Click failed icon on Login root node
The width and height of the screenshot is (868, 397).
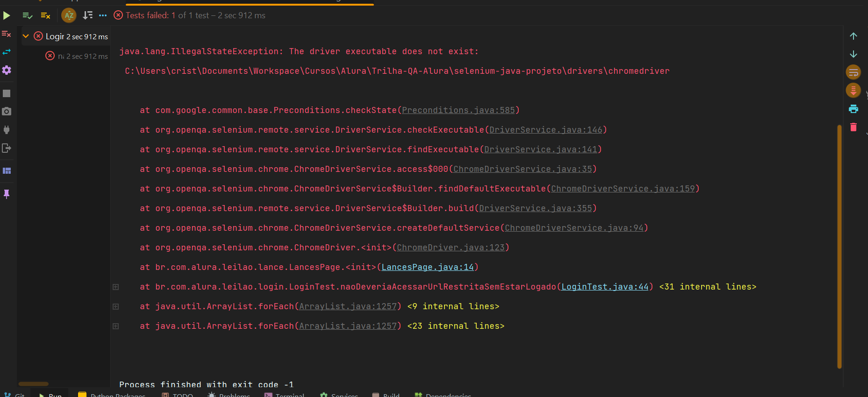(38, 36)
